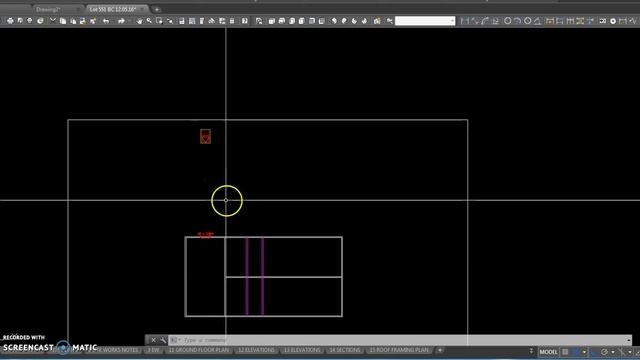Image resolution: width=640 pixels, height=360 pixels.
Task: Select the Angular dimension tool
Action: 538,20
